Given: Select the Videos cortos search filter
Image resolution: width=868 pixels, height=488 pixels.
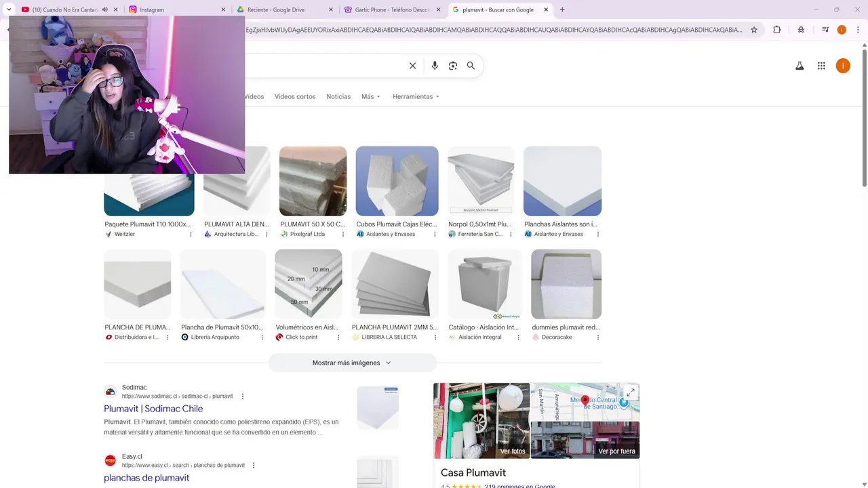Looking at the screenshot, I should (x=295, y=97).
